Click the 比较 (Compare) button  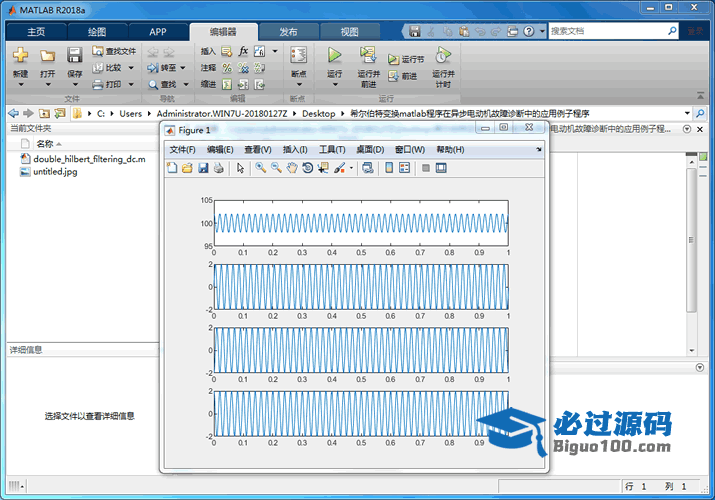coord(107,68)
